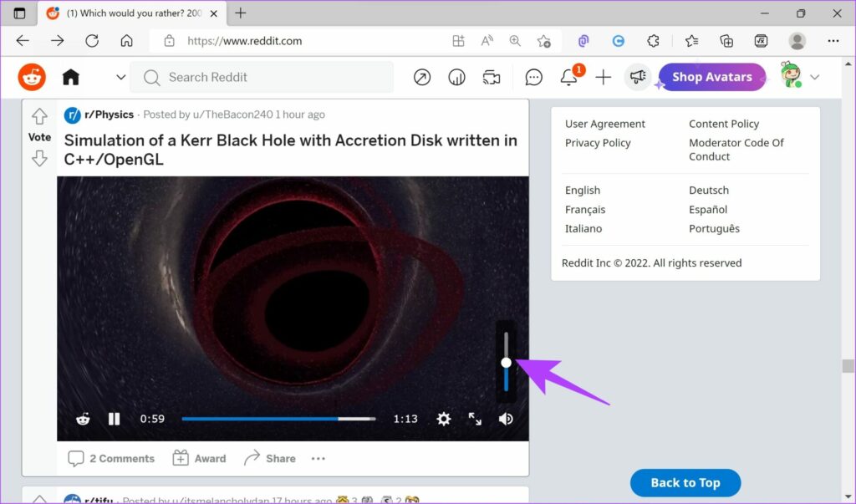Create a new post with the plus icon

click(x=604, y=76)
